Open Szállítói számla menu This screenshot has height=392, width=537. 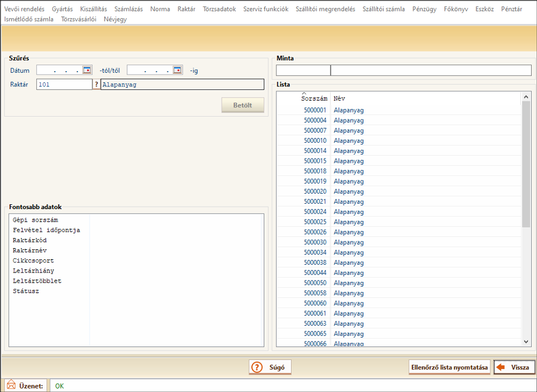coord(383,9)
